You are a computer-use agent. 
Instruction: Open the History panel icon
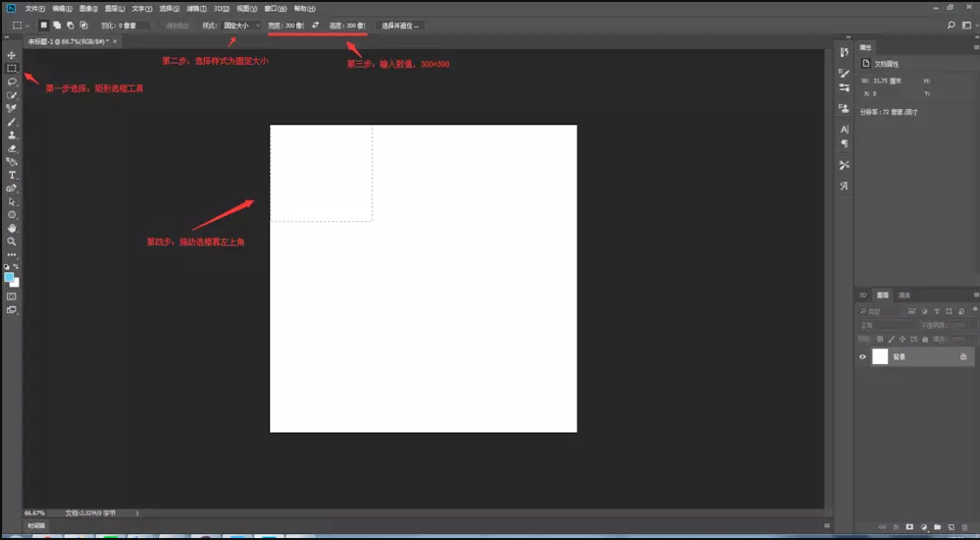[845, 53]
